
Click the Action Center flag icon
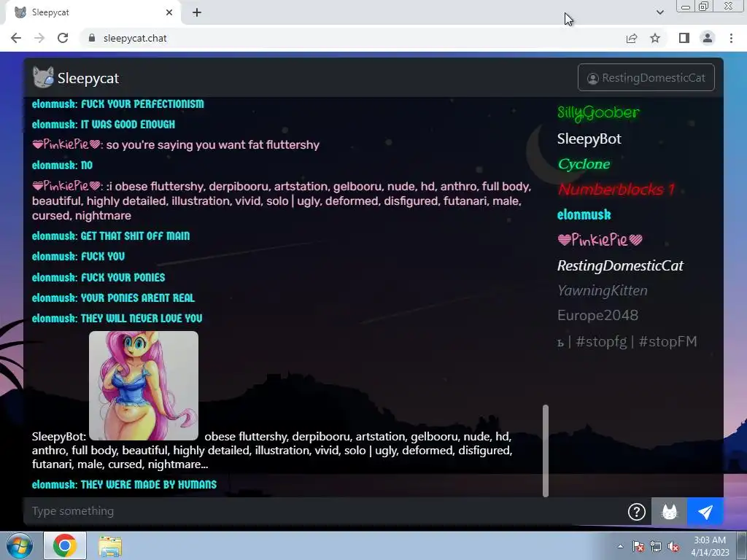click(638, 546)
